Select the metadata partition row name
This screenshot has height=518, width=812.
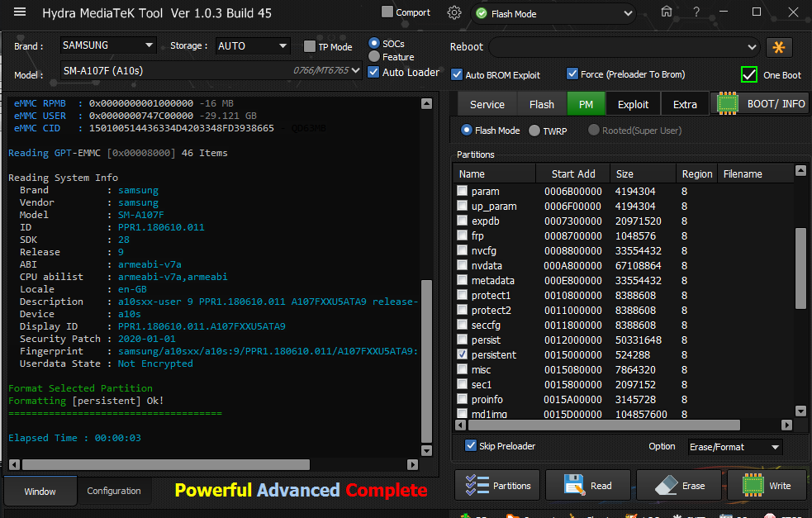492,280
